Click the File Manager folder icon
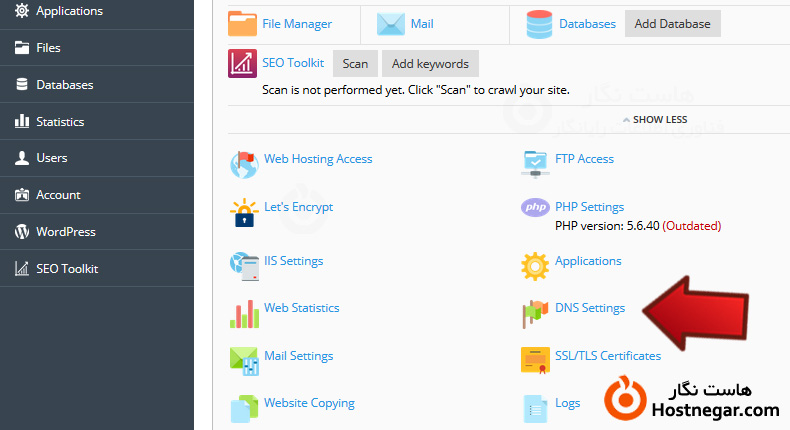Image resolution: width=790 pixels, height=430 pixels. (x=243, y=23)
